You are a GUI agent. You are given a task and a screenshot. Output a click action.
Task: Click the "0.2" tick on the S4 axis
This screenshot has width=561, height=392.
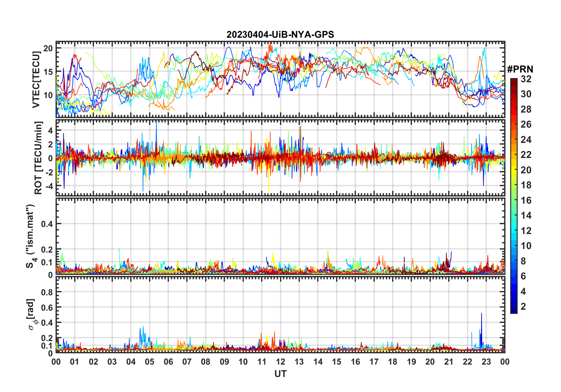(x=47, y=249)
